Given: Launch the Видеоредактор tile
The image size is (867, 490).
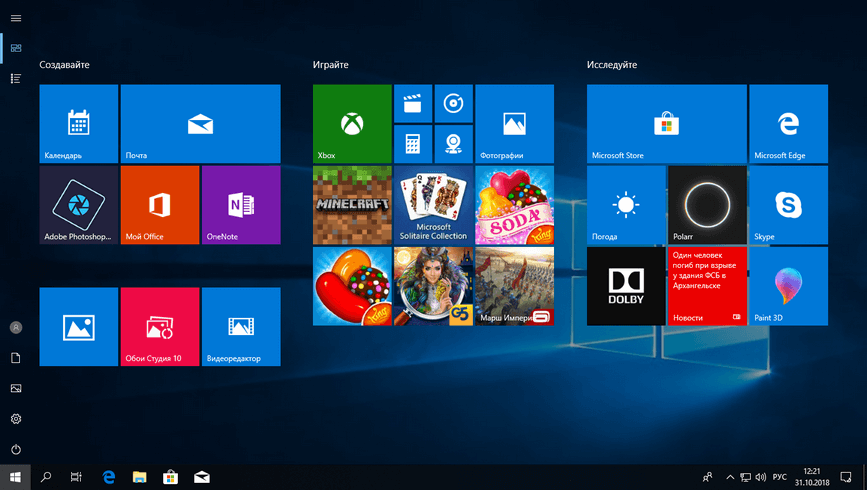Looking at the screenshot, I should pos(241,326).
